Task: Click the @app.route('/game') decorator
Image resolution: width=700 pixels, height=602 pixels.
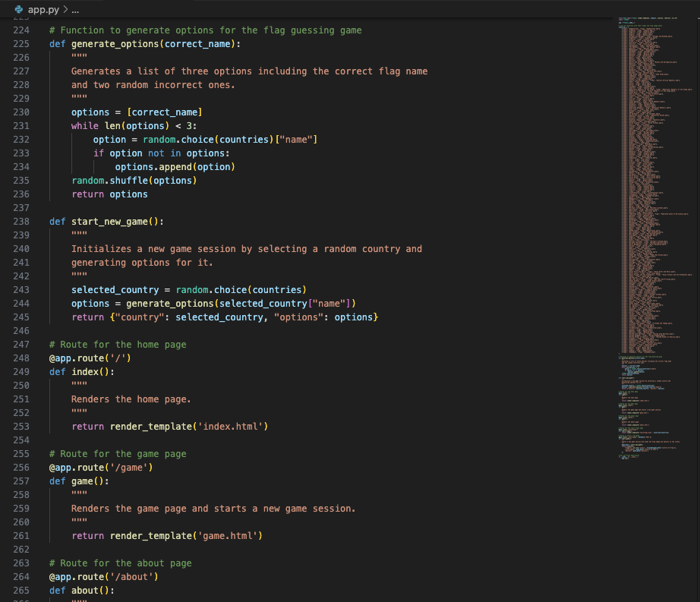Action: pyautogui.click(x=101, y=467)
